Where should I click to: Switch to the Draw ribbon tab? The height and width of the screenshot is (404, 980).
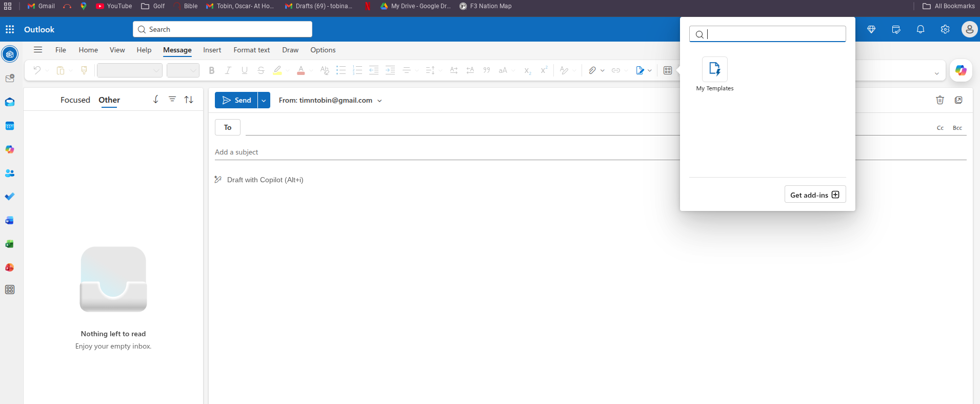click(x=290, y=50)
